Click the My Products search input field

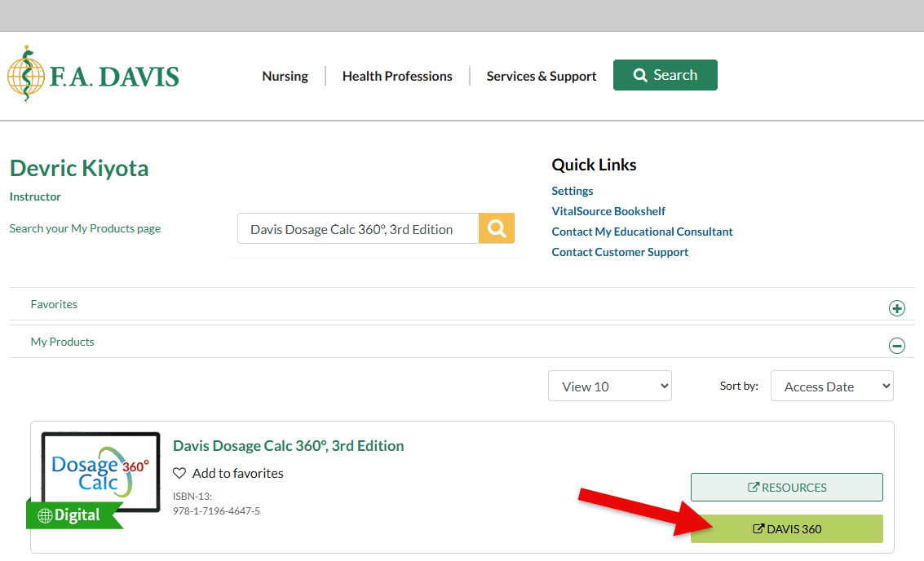click(357, 229)
